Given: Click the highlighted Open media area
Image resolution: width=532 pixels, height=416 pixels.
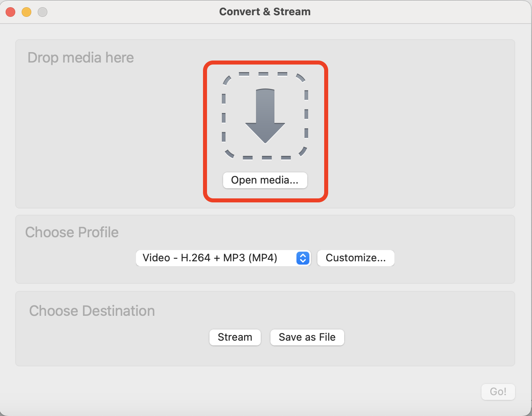Looking at the screenshot, I should click(265, 132).
